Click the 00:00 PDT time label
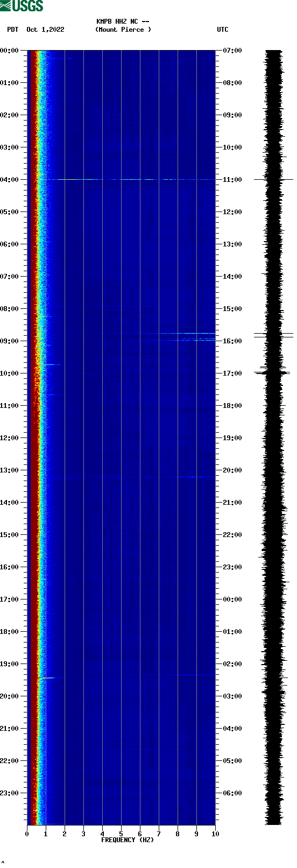Screen dimensions: 297x868 [x=10, y=51]
